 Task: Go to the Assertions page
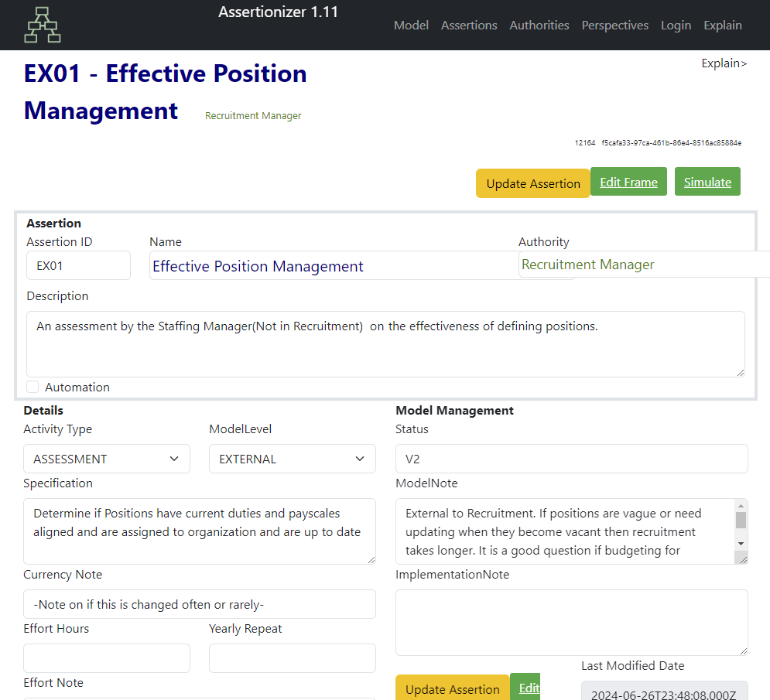469,25
